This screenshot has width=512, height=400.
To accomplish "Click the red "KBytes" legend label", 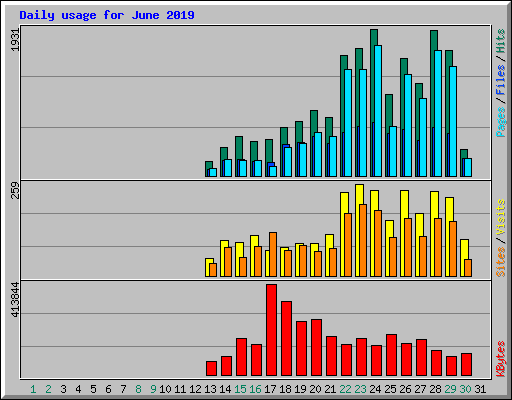I will point(500,359).
